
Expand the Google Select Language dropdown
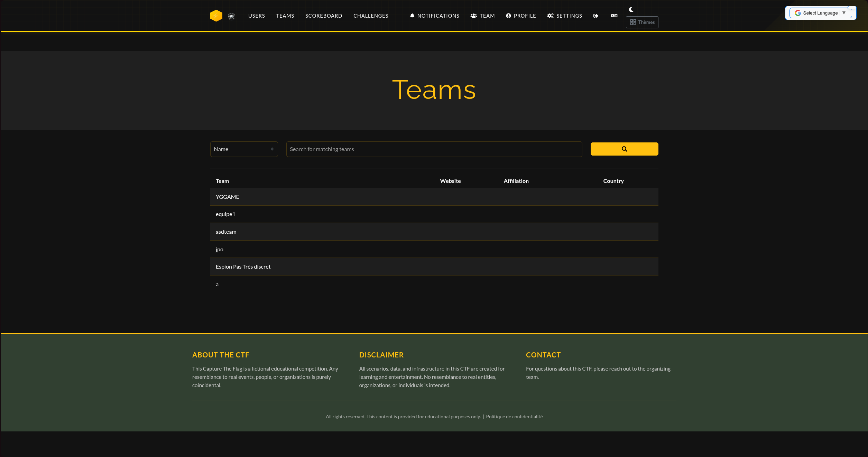click(x=820, y=13)
